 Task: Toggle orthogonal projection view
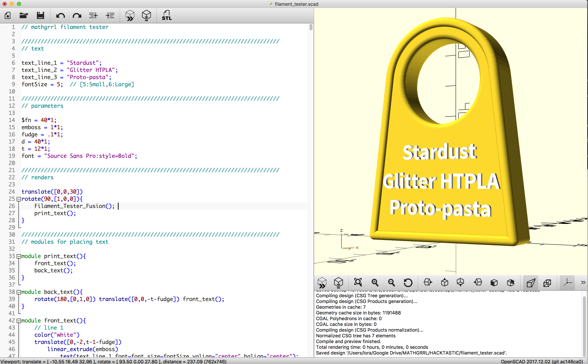tap(547, 283)
